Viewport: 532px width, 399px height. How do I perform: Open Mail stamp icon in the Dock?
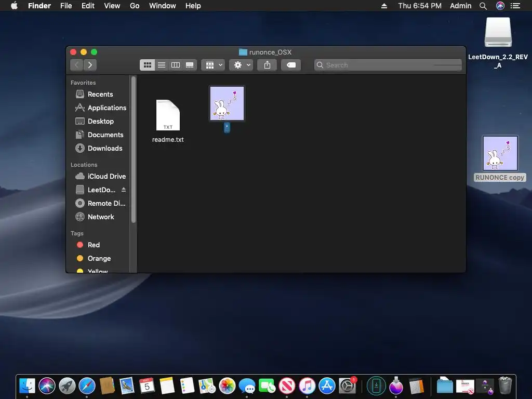point(127,386)
